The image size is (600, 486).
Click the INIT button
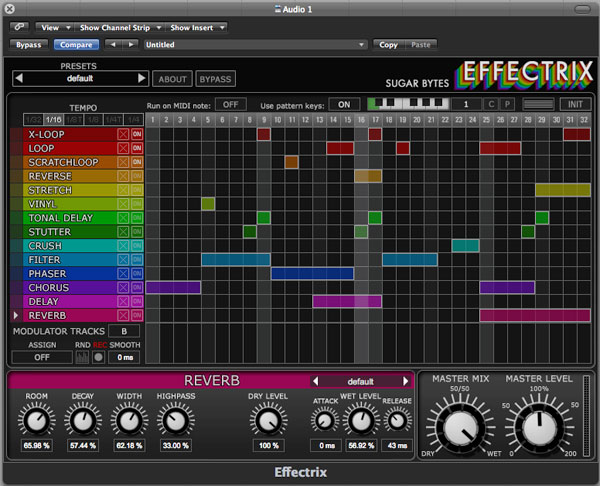click(x=575, y=104)
